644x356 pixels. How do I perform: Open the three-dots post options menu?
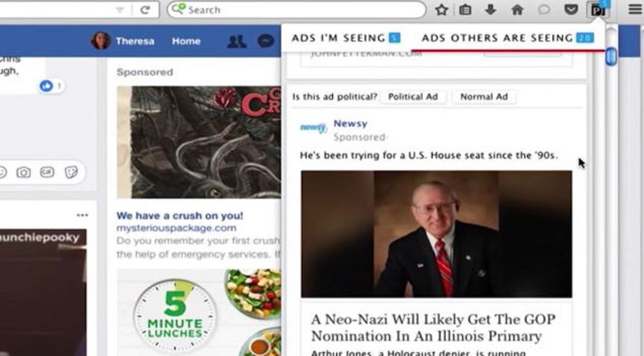point(82,215)
